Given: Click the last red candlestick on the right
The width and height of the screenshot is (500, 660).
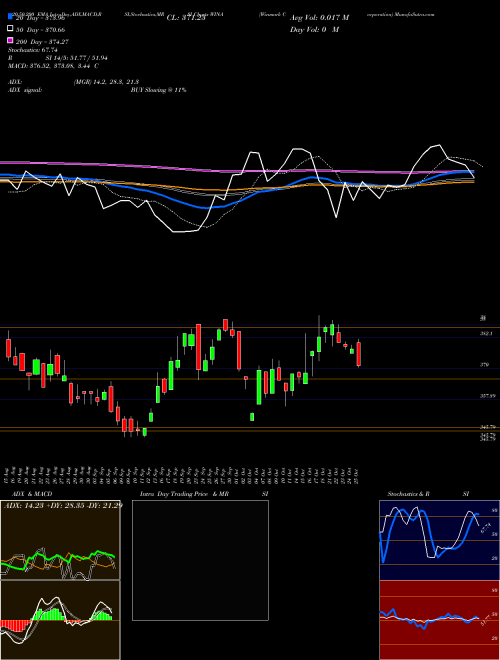Looking at the screenshot, I should 359,354.
